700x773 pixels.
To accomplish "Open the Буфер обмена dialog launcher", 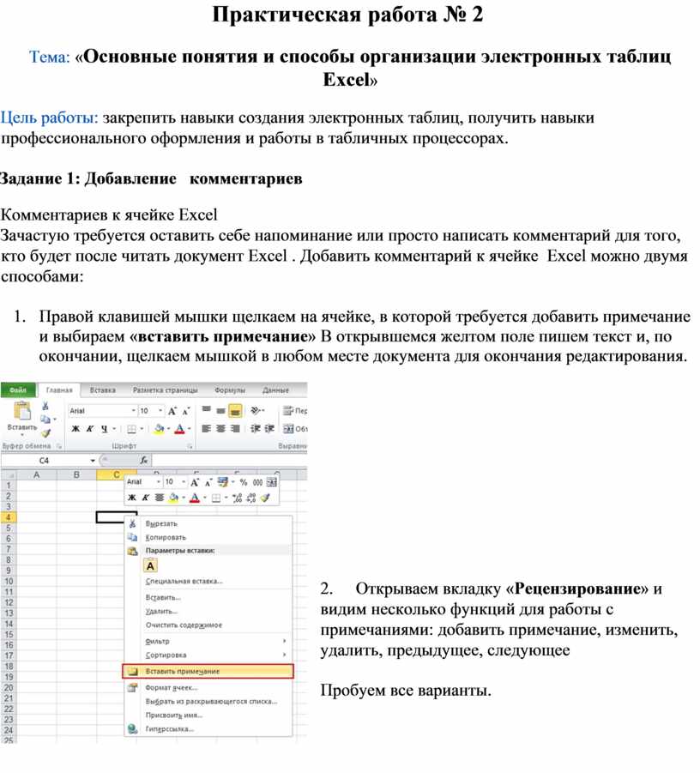I will 59,446.
